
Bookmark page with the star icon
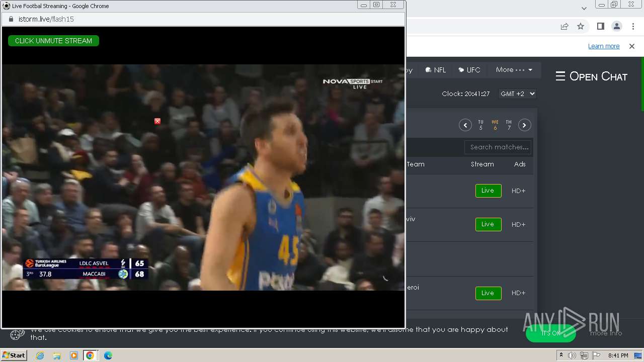pyautogui.click(x=581, y=26)
